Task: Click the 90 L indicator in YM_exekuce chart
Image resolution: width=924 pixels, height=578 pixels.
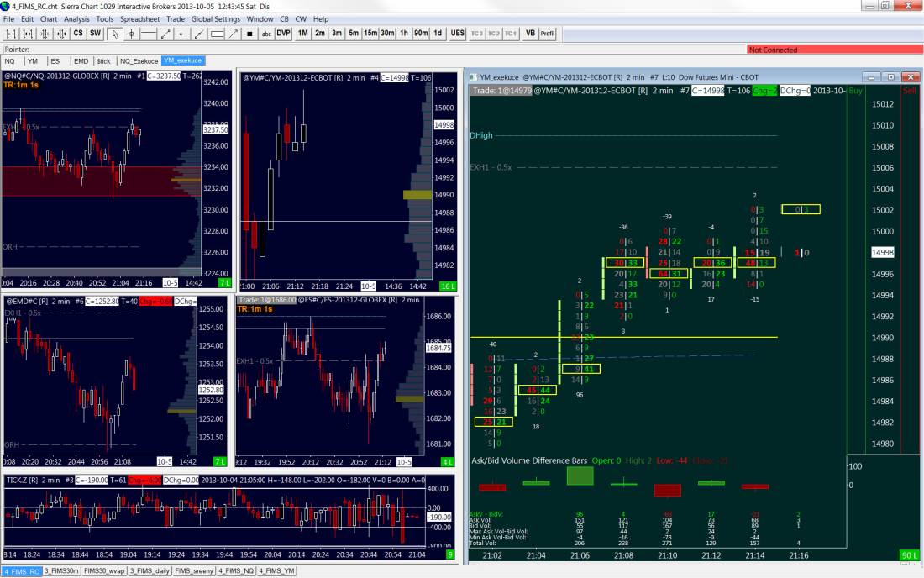Action: tap(909, 555)
